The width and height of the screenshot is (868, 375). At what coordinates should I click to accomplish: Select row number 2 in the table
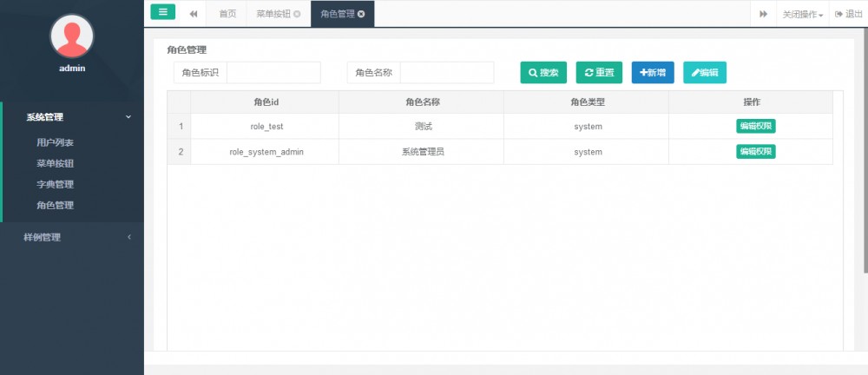click(x=180, y=152)
